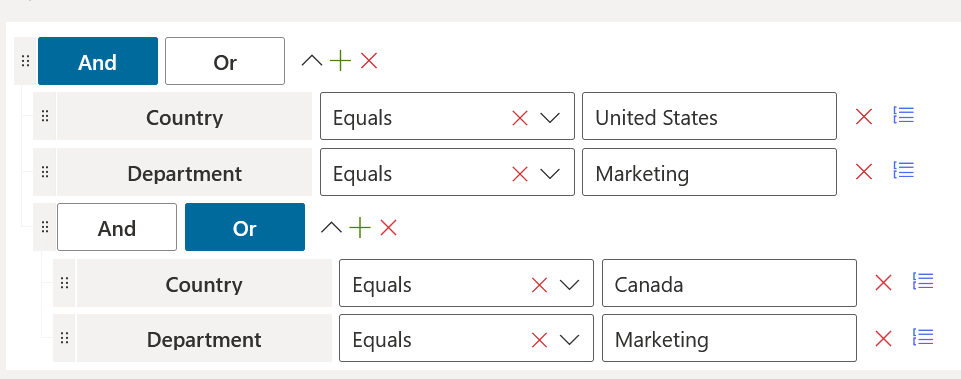Open Equals dropdown for Canada row
Viewport: 961px width, 379px height.
point(570,285)
